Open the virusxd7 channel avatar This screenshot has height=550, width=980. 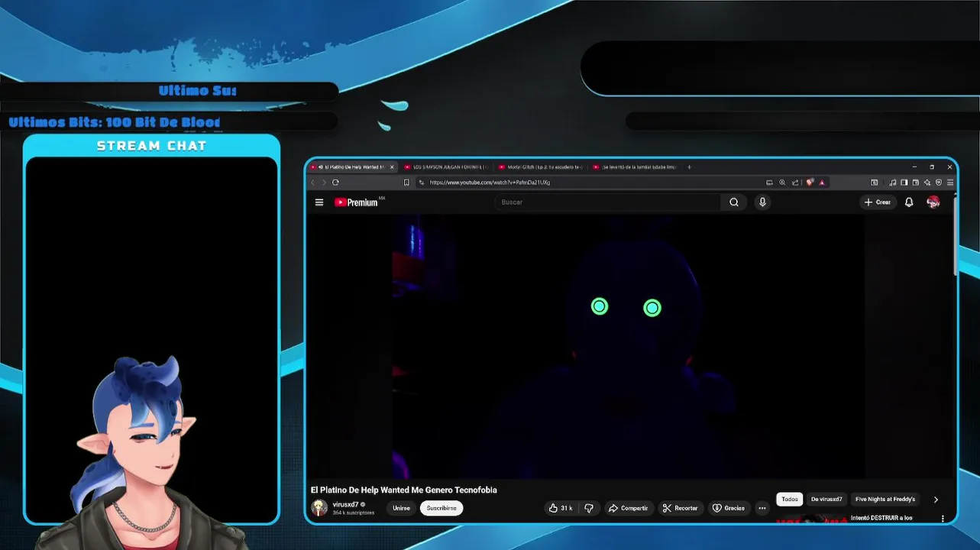[319, 507]
